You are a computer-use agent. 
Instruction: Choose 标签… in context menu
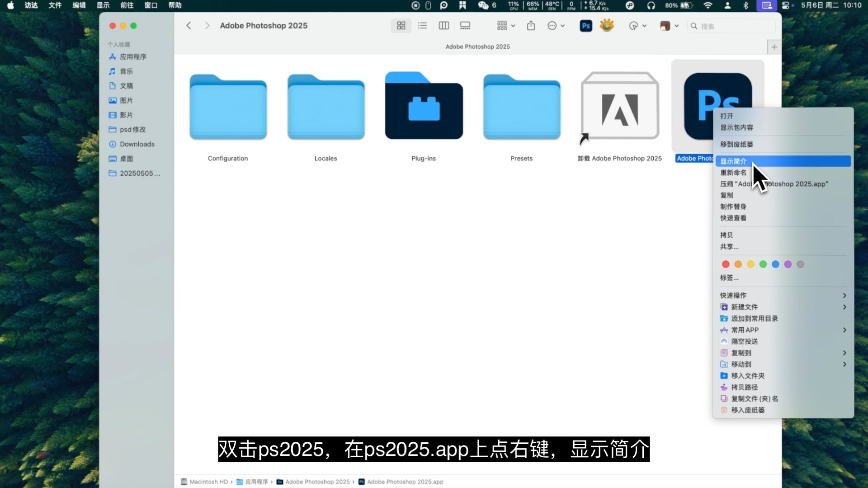783,278
